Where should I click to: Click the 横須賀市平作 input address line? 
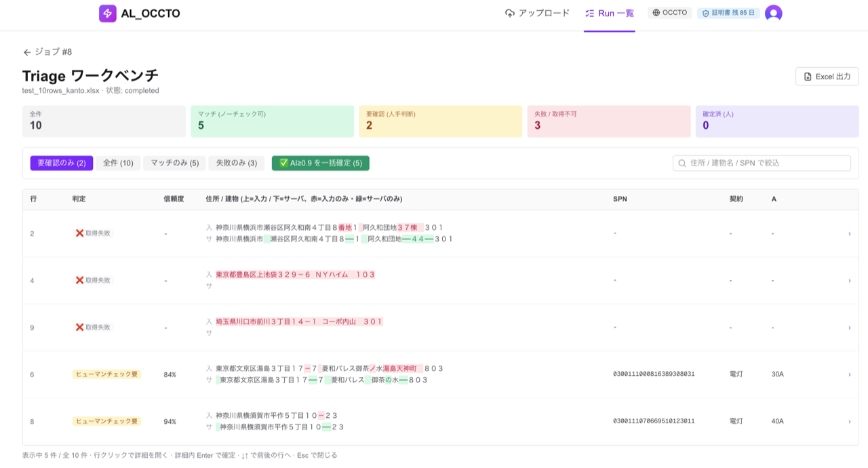click(277, 415)
